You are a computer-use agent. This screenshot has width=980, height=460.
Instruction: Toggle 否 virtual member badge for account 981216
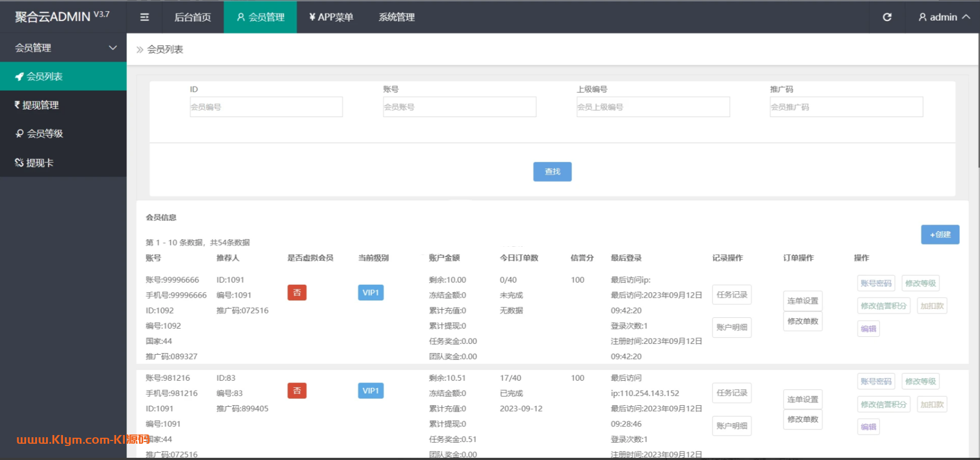click(x=297, y=391)
